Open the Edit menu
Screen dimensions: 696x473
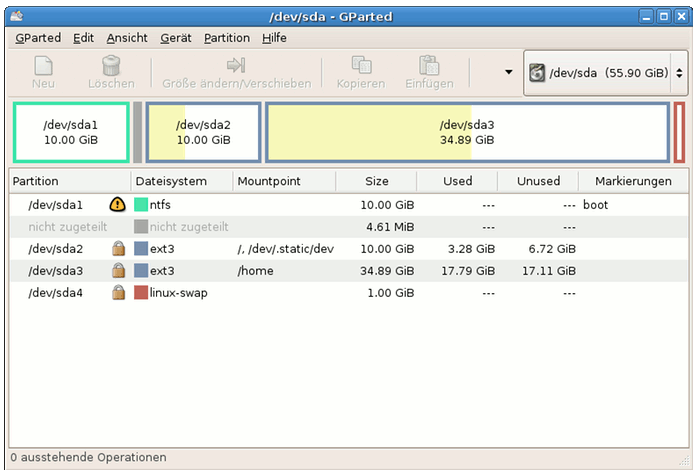click(83, 38)
